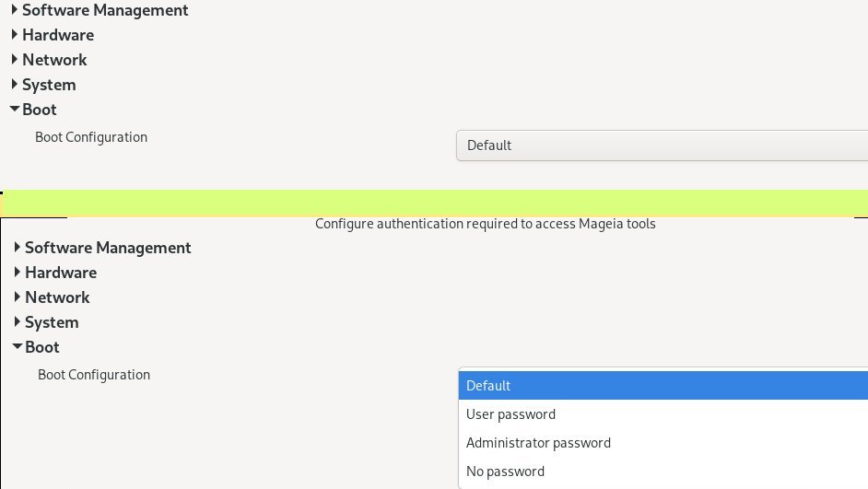
Task: Expand the System arrow in the upper list
Action: [15, 85]
